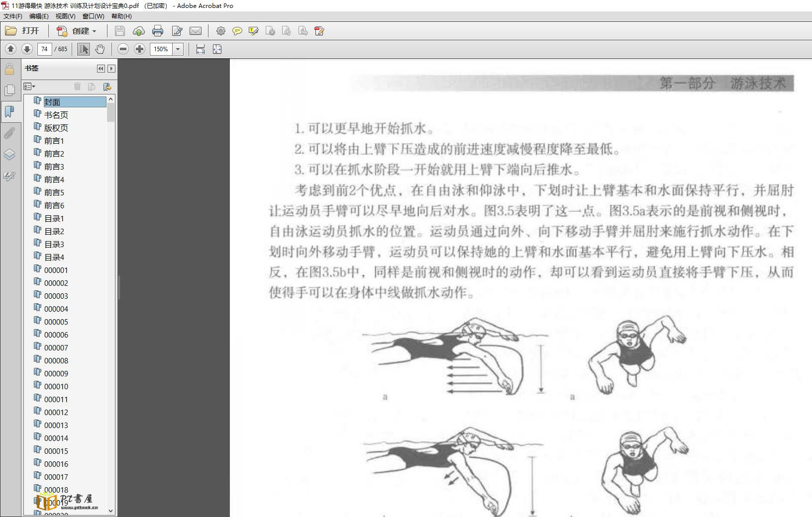Open the document via Print icon

pyautogui.click(x=158, y=31)
